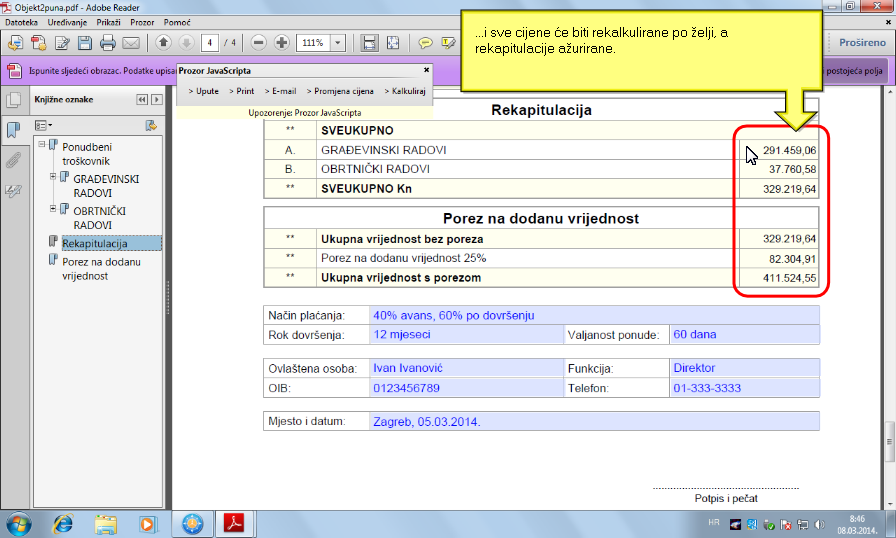Viewport: 896px width, 538px height.
Task: Click Adobe Reader taskbar button
Action: tap(234, 524)
